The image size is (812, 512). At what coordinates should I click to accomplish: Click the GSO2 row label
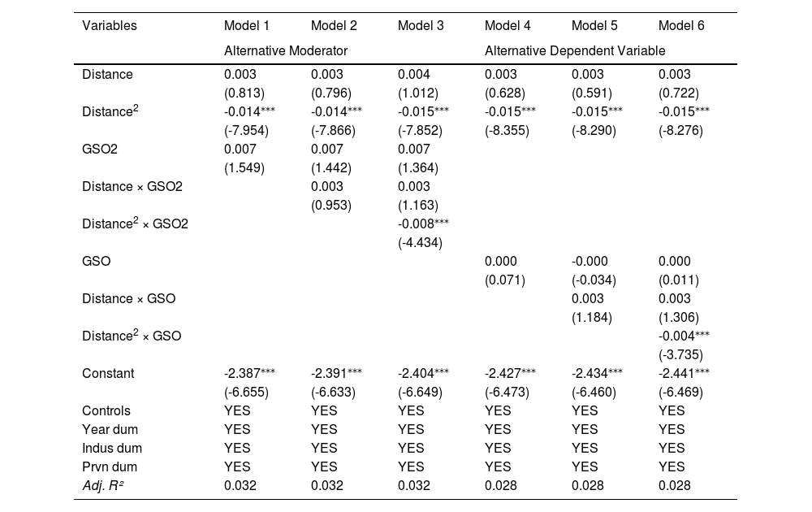coord(100,150)
